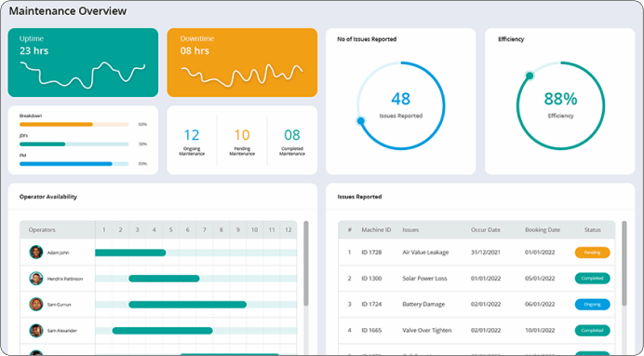Click the blue knob on issues ring

pos(360,121)
